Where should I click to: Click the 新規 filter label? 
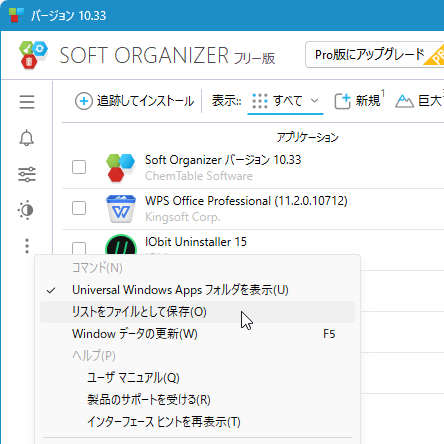coord(368,101)
